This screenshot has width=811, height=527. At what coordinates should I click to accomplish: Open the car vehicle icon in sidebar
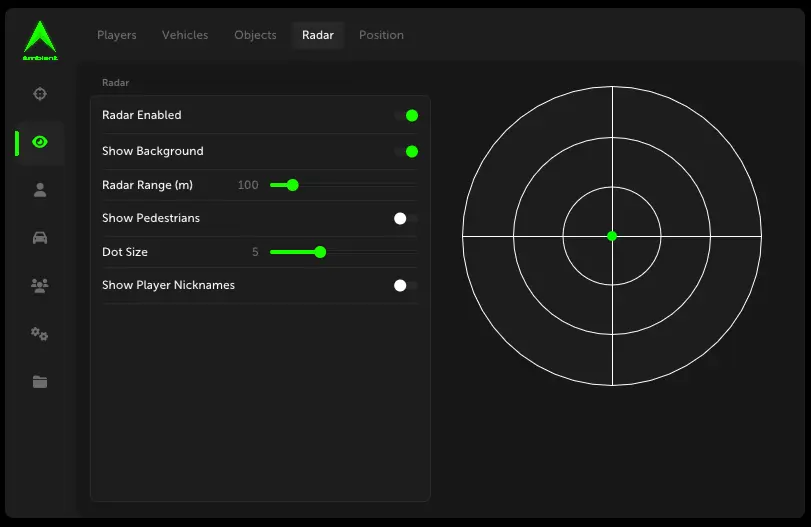coord(40,238)
